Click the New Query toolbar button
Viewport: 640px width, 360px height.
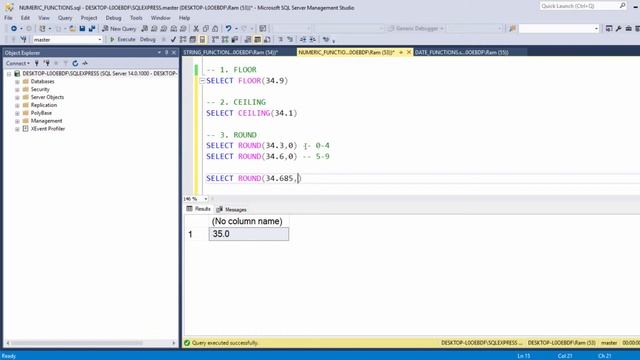click(x=119, y=29)
